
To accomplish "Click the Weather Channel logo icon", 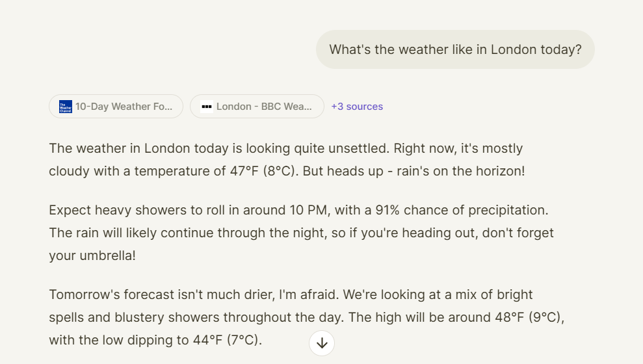I will (66, 107).
